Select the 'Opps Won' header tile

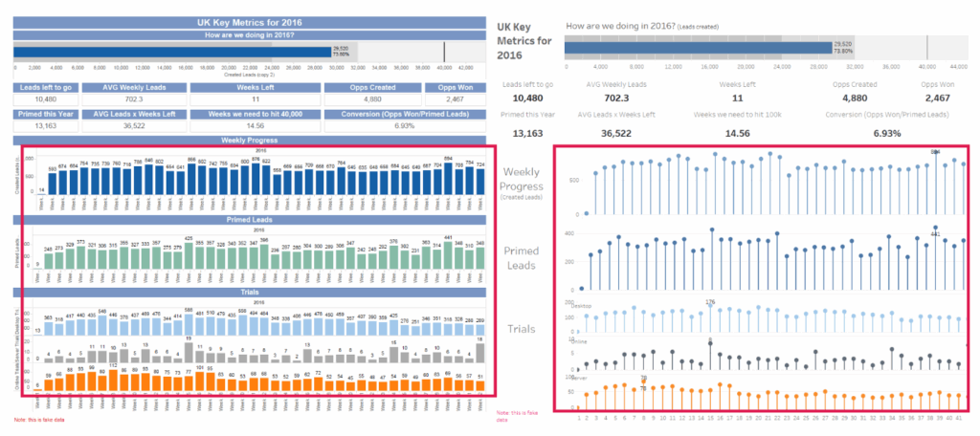pos(456,87)
